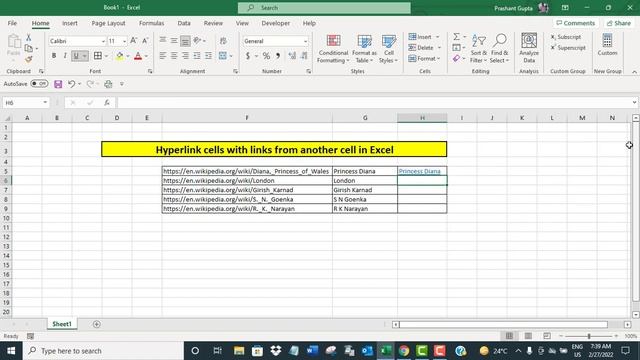Apply the yellow Fill Color
The image size is (640, 360).
[x=120, y=56]
